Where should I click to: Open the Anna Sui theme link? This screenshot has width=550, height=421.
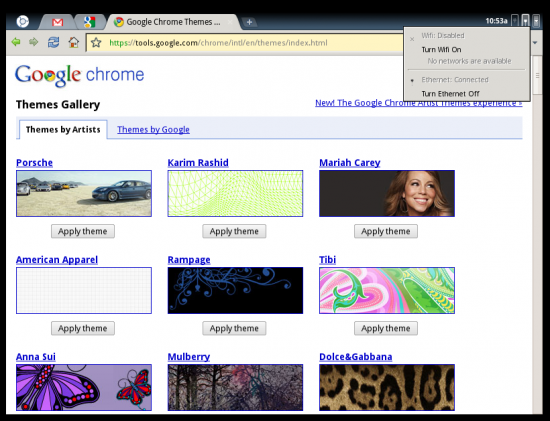[36, 357]
